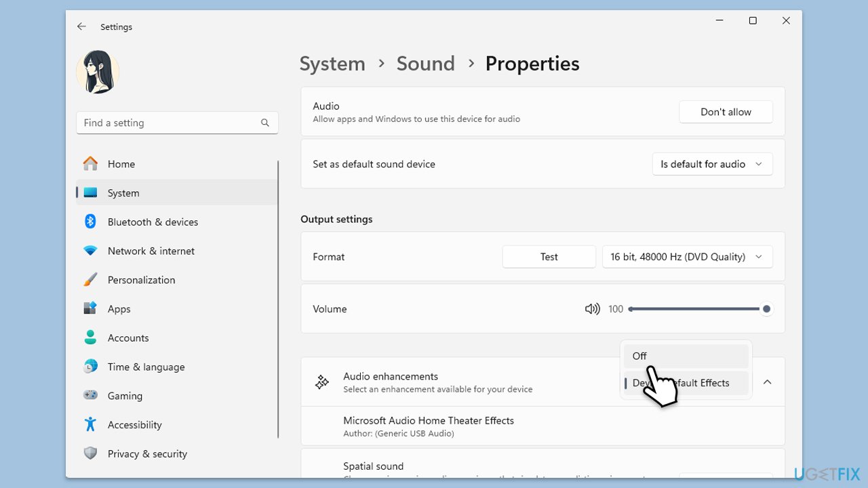
Task: Click the Gaming controller icon
Action: [90, 395]
